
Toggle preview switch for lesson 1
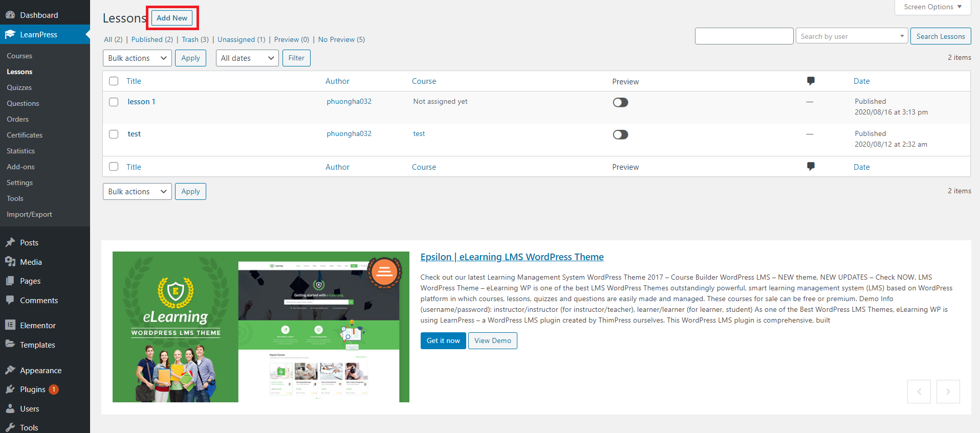pyautogui.click(x=620, y=102)
